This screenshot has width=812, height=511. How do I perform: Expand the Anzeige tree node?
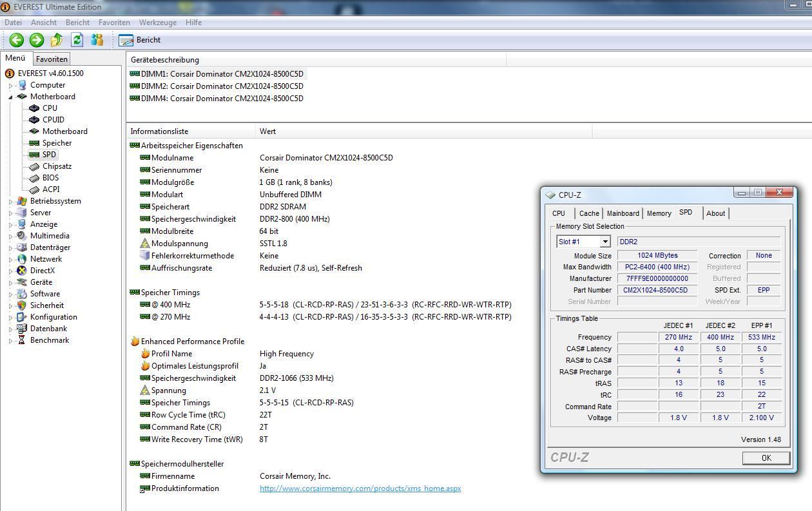click(10, 225)
